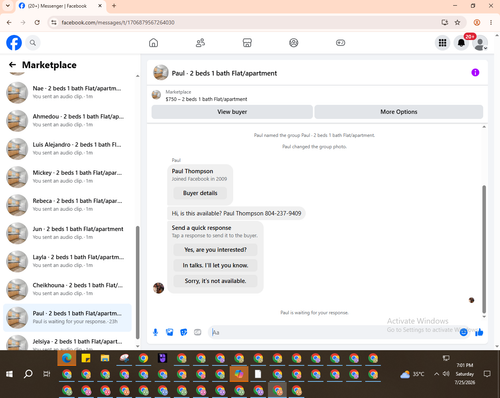The width and height of the screenshot is (500, 398).
Task: Click the sender avatar beside quick responses
Action: (159, 288)
